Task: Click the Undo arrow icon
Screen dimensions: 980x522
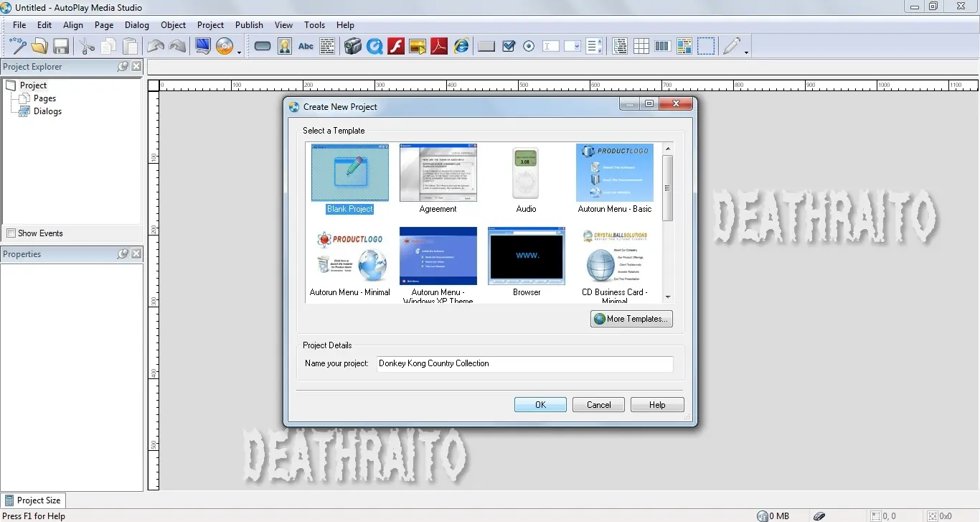Action: (156, 47)
